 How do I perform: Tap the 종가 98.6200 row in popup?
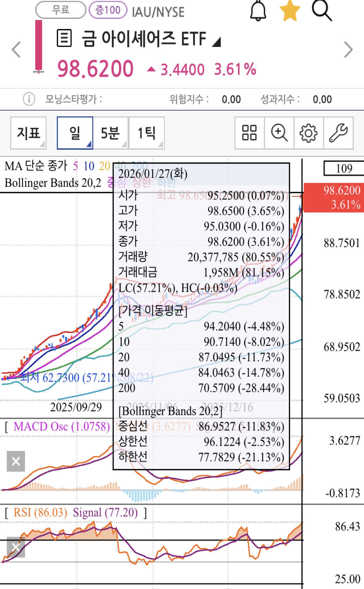coord(201,241)
